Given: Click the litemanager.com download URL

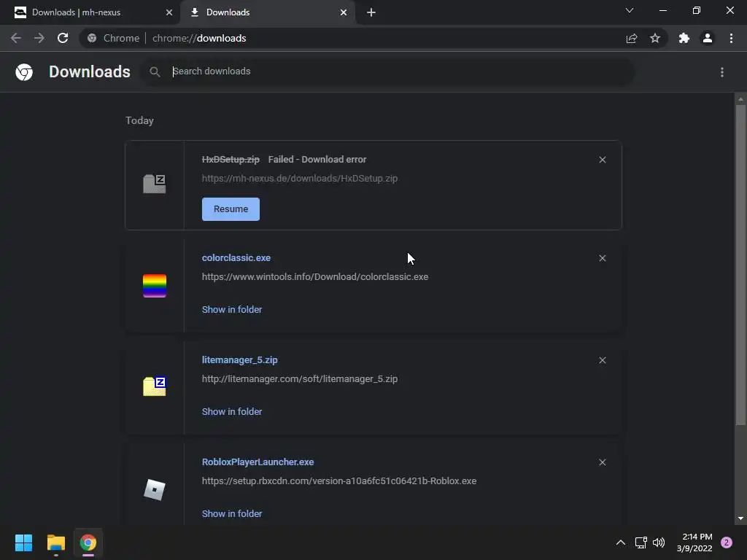Looking at the screenshot, I should coord(300,379).
